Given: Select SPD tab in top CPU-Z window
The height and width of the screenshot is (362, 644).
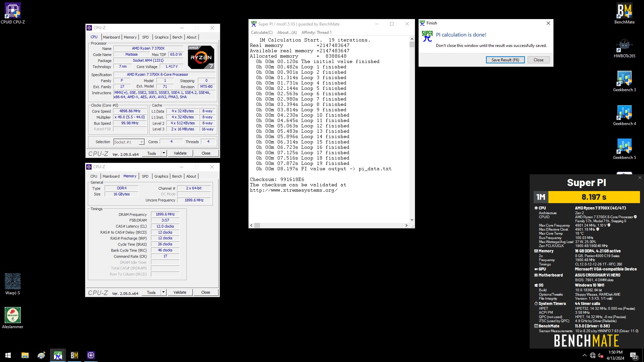Looking at the screenshot, I should pyautogui.click(x=145, y=37).
